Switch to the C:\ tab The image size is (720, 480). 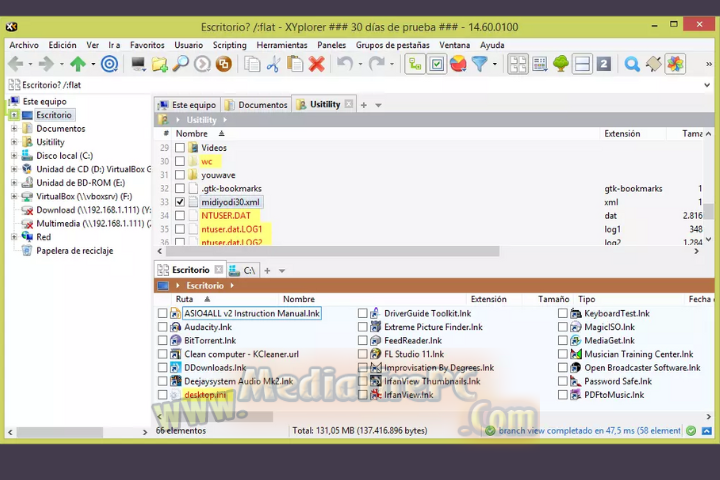coord(244,271)
